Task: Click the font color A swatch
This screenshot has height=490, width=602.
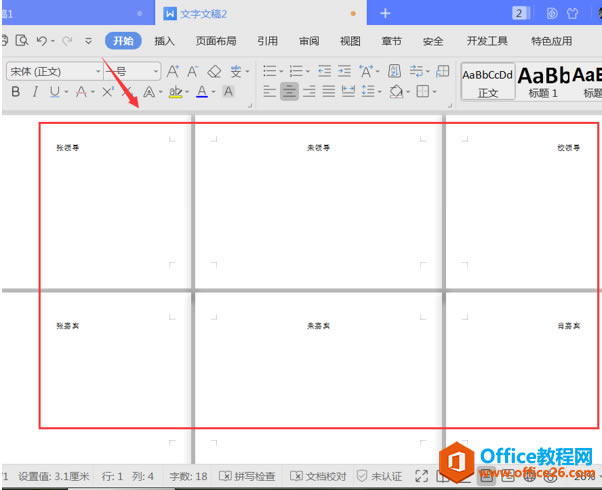Action: [x=202, y=92]
